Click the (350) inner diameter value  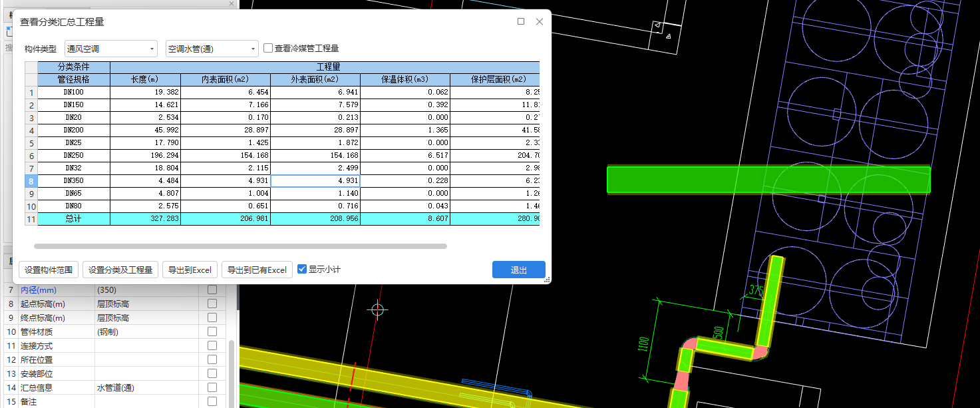pyautogui.click(x=107, y=290)
